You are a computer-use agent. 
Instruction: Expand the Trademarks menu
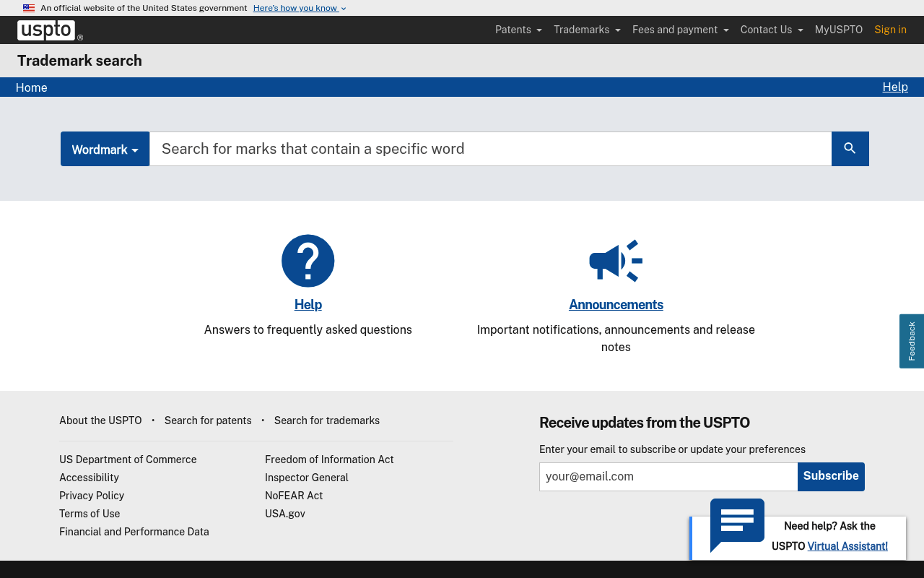click(x=587, y=30)
